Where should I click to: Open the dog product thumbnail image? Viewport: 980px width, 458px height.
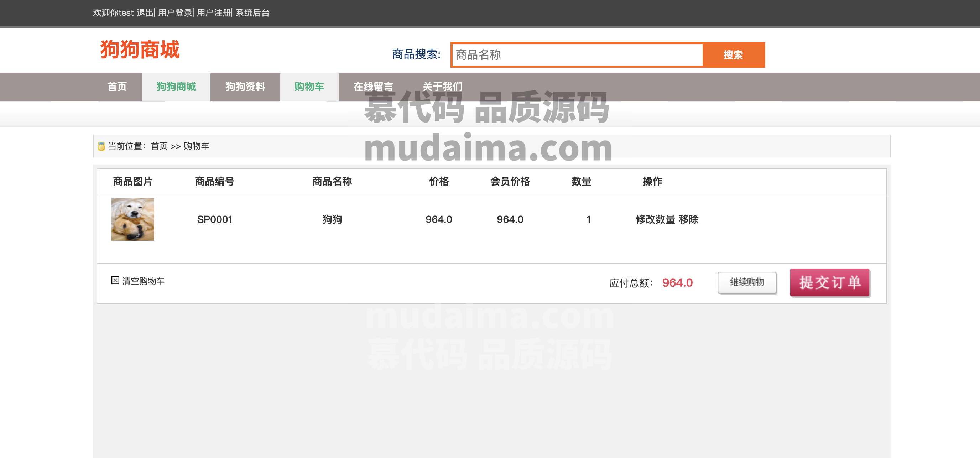(x=133, y=219)
